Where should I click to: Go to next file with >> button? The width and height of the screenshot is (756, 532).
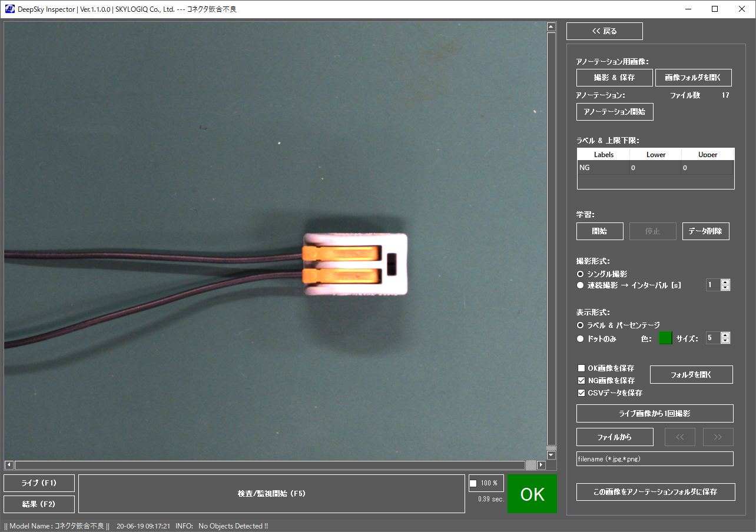(x=718, y=437)
